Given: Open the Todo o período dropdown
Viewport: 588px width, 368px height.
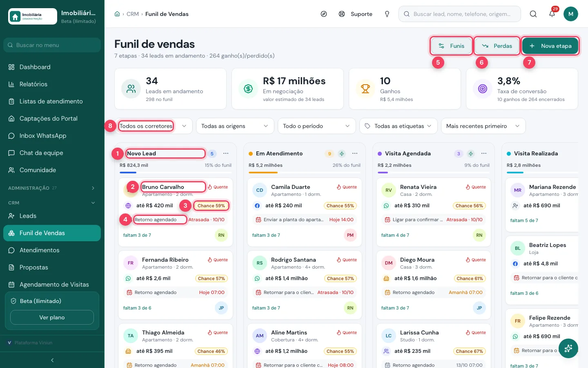Looking at the screenshot, I should (316, 126).
